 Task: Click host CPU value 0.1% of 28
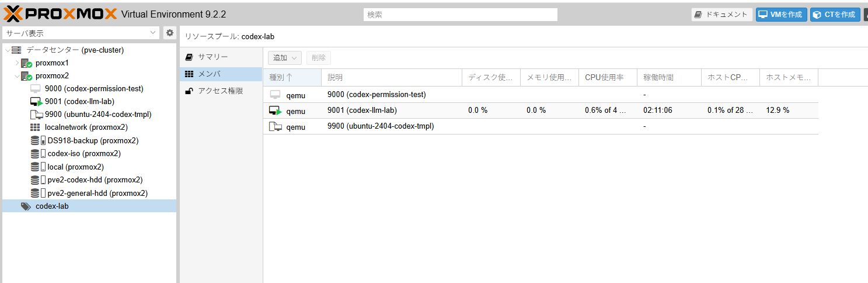730,111
